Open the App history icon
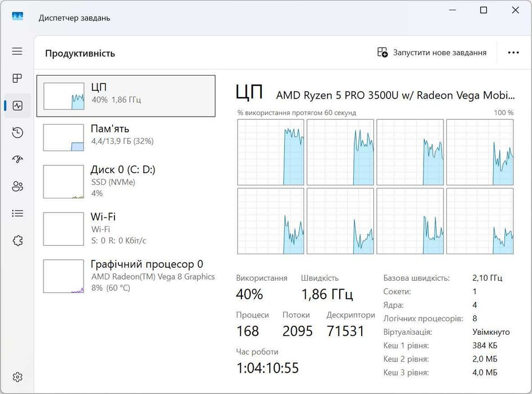This screenshot has width=532, height=394. pos(17,132)
